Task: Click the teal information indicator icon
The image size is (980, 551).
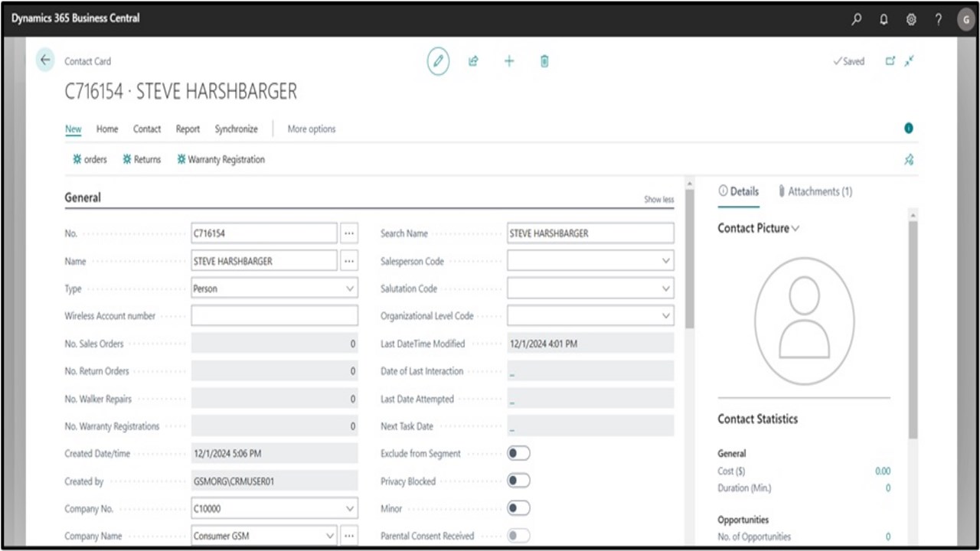Action: (x=909, y=129)
